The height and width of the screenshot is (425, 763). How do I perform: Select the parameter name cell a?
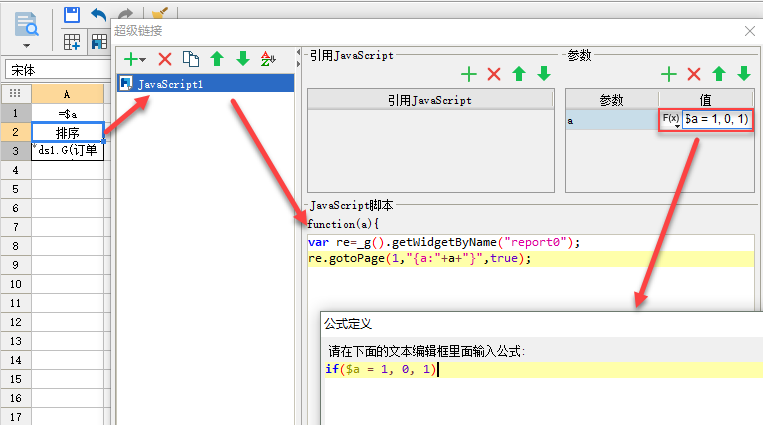[x=612, y=120]
